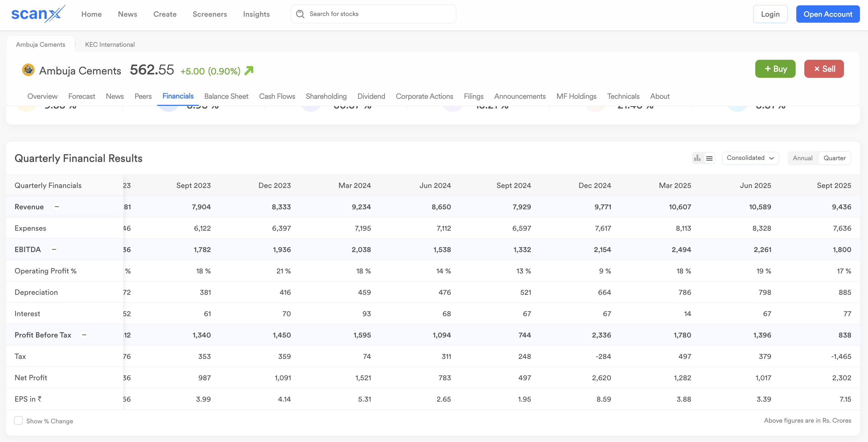This screenshot has width=868, height=442.
Task: Switch to bar chart view icon
Action: pos(697,158)
